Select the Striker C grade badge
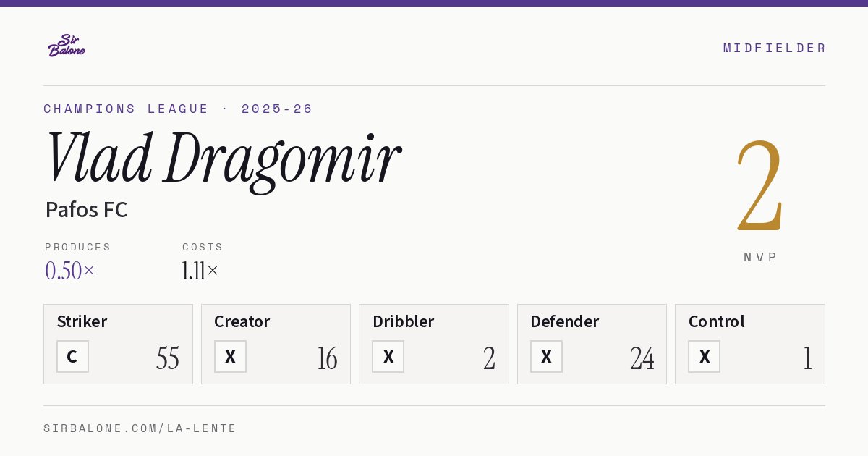 click(72, 357)
